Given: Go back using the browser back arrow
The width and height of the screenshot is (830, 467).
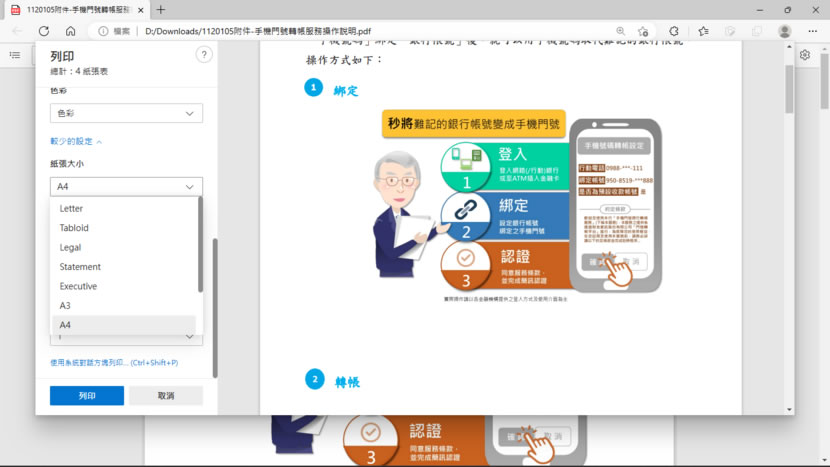Looking at the screenshot, I should (x=16, y=31).
